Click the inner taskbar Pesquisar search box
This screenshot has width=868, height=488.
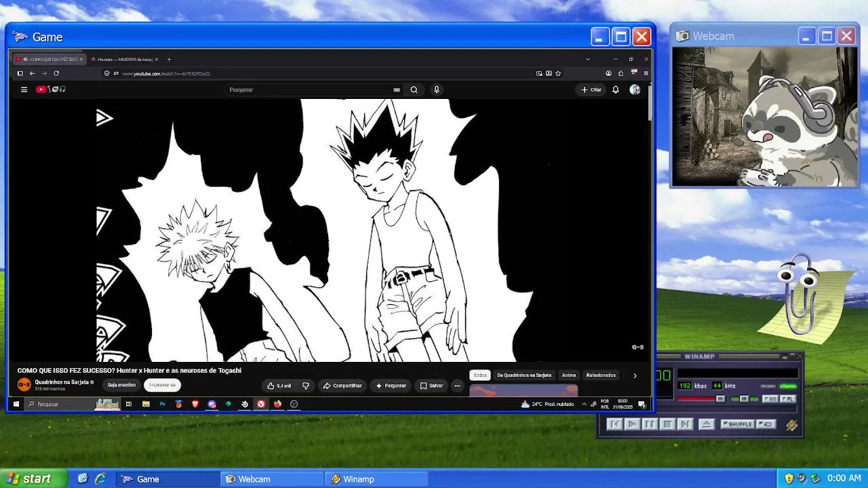73,404
